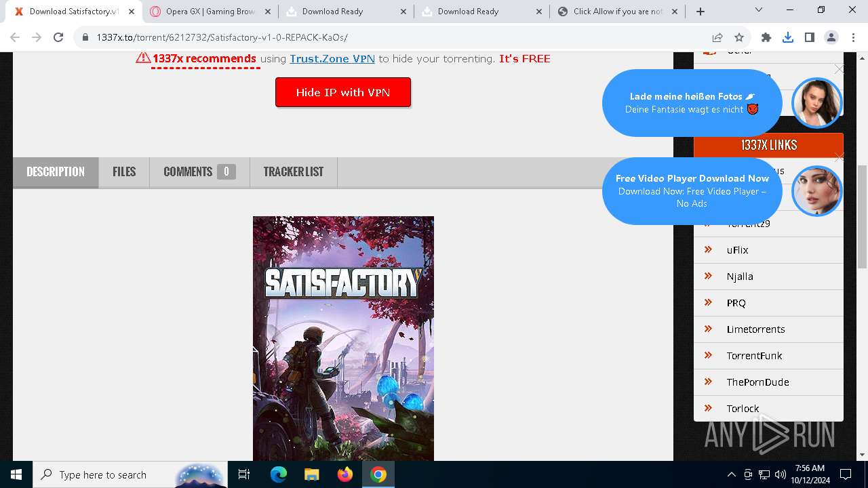
Task: Go forward to next page
Action: (37, 38)
